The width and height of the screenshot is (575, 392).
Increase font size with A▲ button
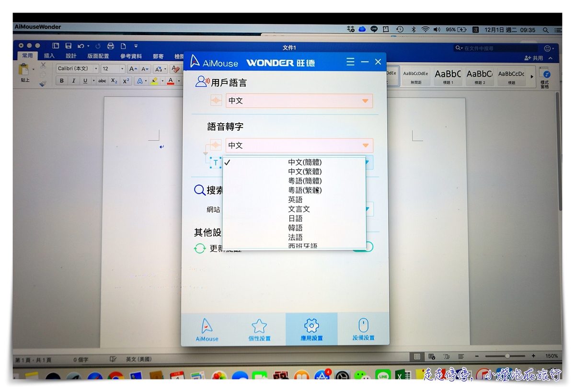pos(133,69)
